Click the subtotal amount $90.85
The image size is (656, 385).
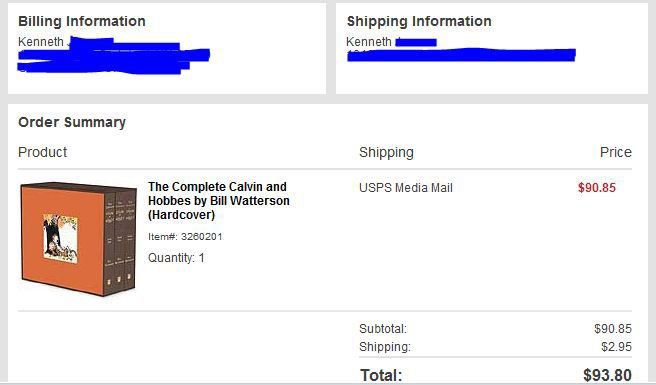click(x=612, y=329)
